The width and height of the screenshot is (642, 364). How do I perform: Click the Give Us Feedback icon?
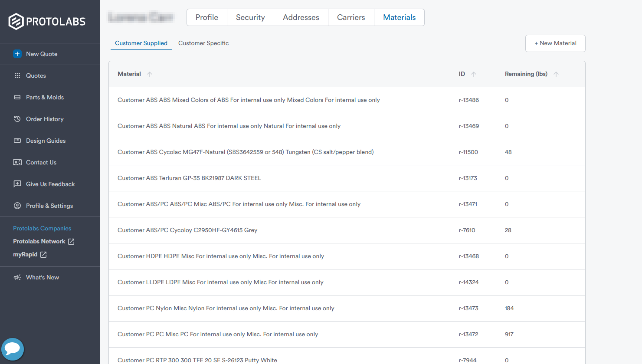pos(17,184)
